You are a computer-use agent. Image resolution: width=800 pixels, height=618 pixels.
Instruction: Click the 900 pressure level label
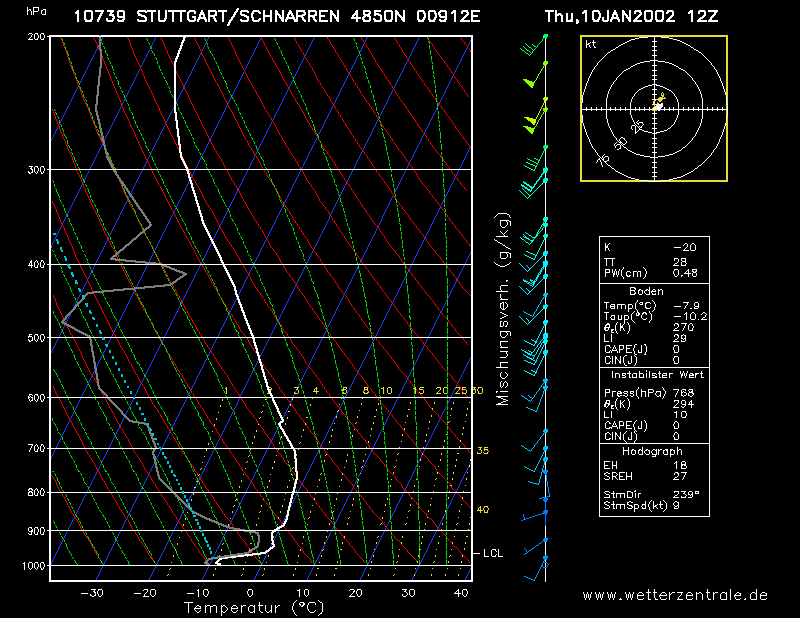tap(36, 531)
